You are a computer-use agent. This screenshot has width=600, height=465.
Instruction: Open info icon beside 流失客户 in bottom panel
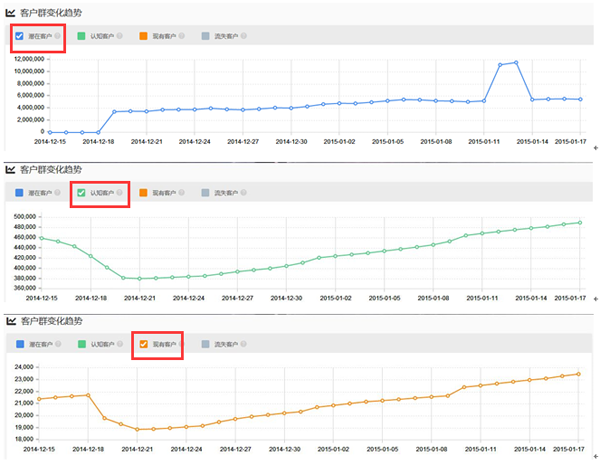tap(244, 344)
